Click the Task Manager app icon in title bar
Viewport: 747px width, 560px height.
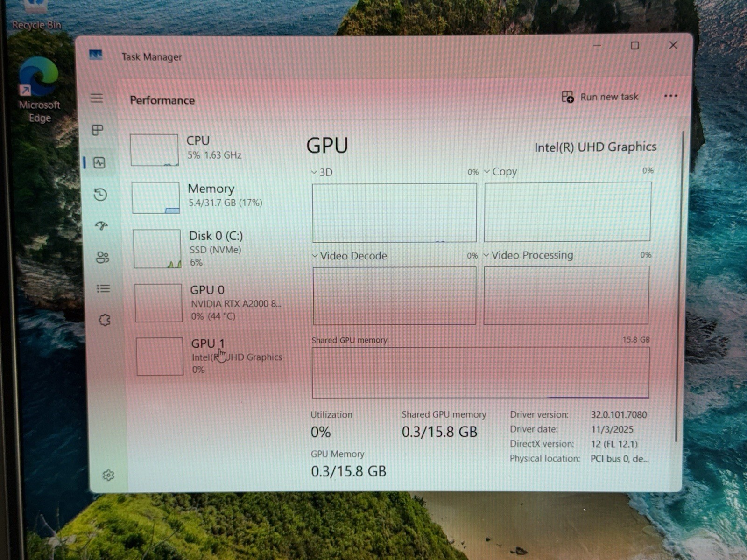[x=96, y=55]
